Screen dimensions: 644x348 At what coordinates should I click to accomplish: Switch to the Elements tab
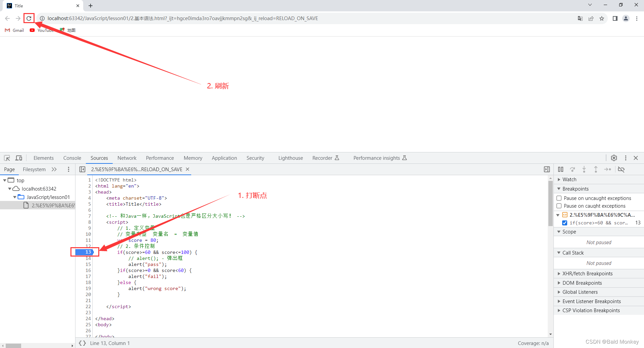[44, 158]
